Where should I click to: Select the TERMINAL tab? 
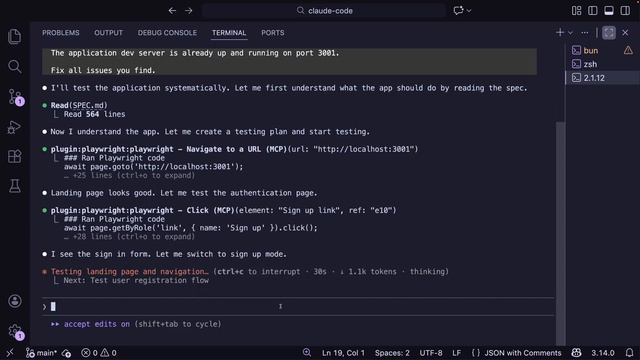229,33
